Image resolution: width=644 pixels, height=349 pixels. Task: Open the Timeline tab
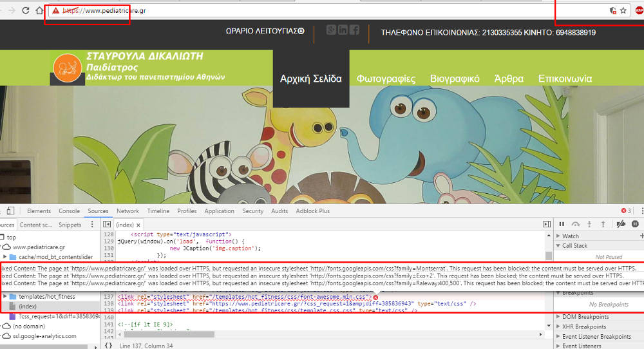click(158, 211)
